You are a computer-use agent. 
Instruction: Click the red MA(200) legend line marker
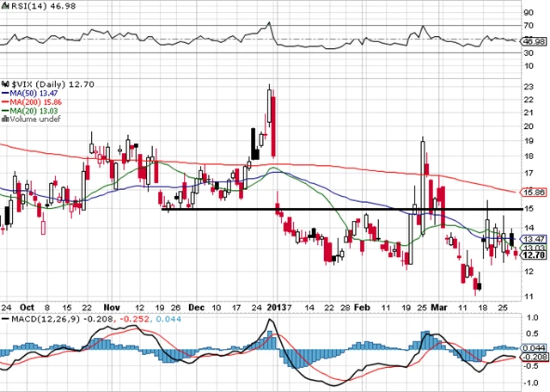(x=4, y=101)
